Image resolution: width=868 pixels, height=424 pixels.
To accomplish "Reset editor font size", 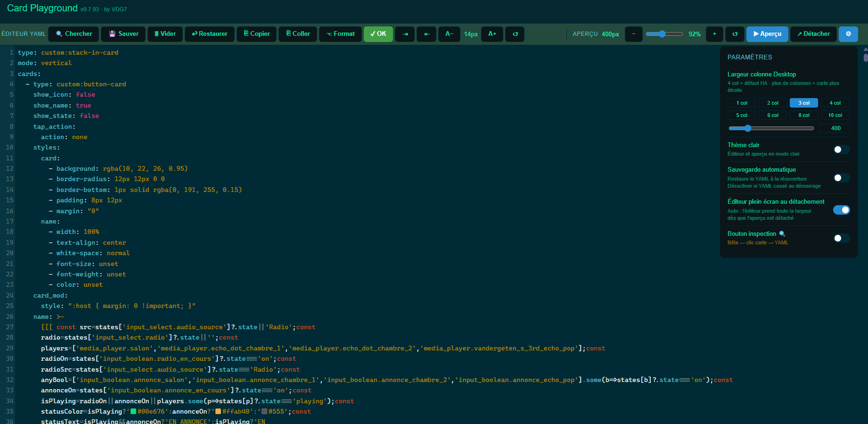I will pos(515,34).
